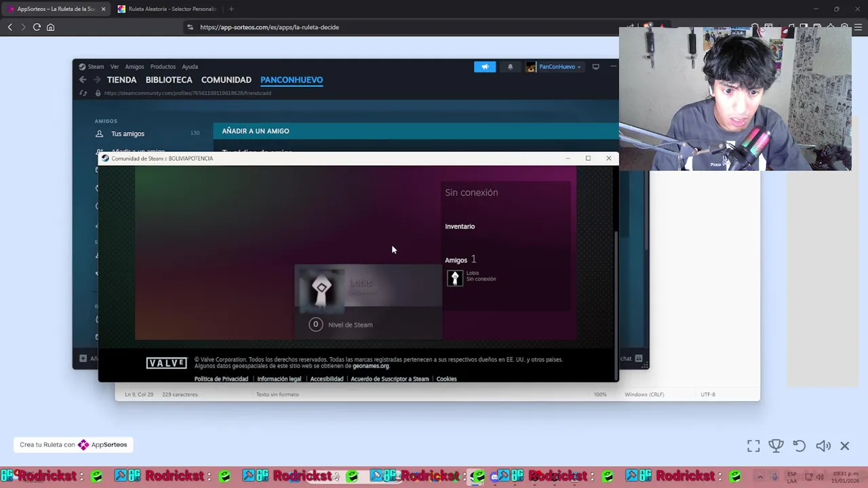868x488 pixels.
Task: Open the Steam friends chat grid icon
Action: (639, 359)
